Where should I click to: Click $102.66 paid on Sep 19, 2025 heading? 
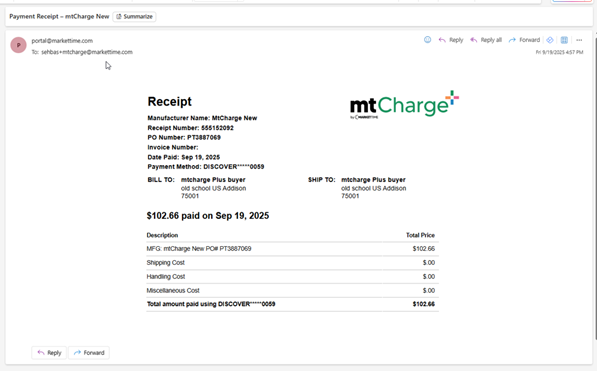[208, 216]
